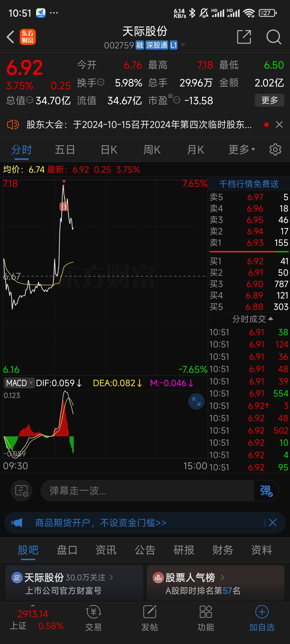Expand the stock code dropdown triangle
The image size is (290, 644).
183,45
